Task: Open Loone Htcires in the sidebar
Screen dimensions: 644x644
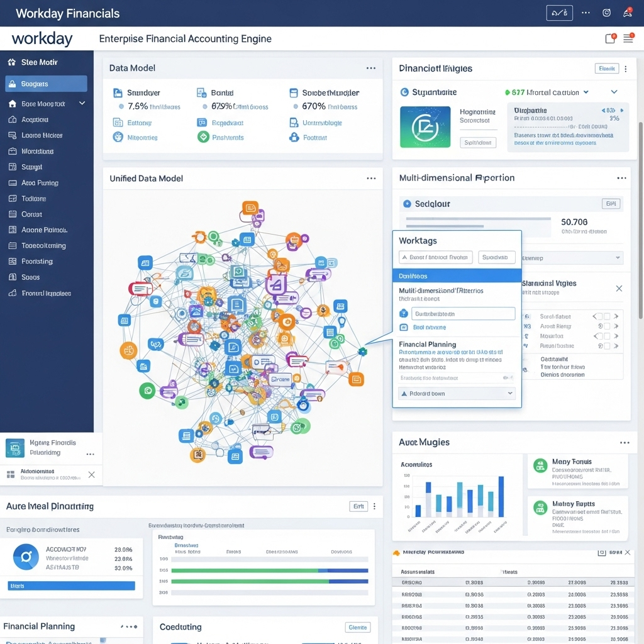Action: point(42,135)
